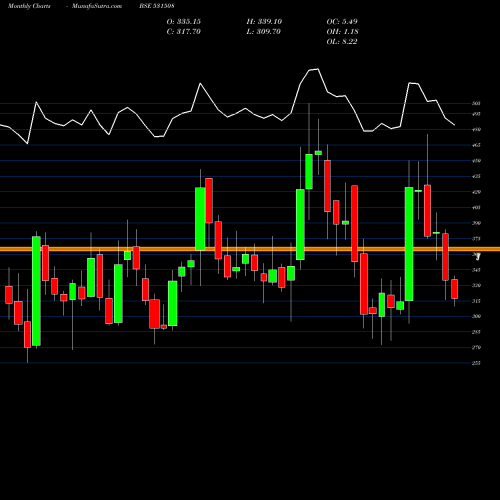Click the 480 price axis label
The width and height of the screenshot is (500, 500).
pyautogui.click(x=476, y=130)
